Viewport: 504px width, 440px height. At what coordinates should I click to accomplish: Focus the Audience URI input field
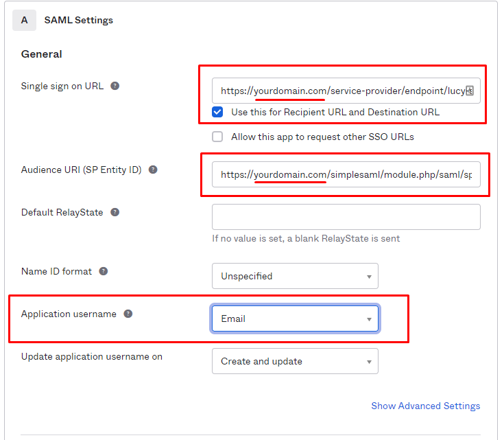click(x=346, y=174)
